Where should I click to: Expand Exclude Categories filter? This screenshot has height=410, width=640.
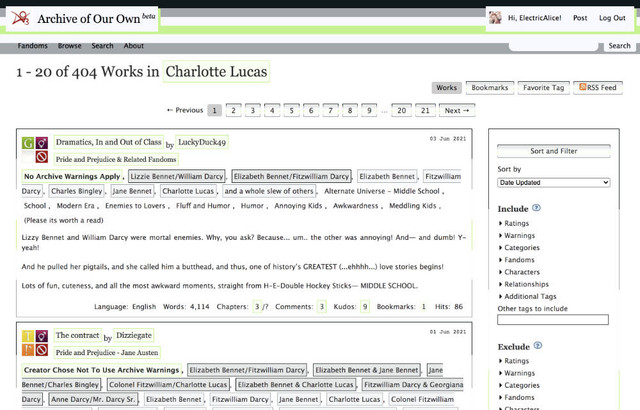tap(519, 385)
